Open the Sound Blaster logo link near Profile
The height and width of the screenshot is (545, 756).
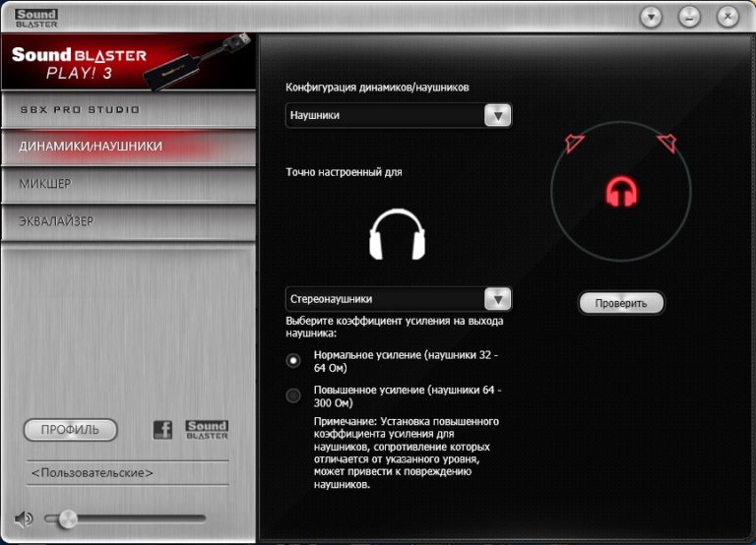207,429
